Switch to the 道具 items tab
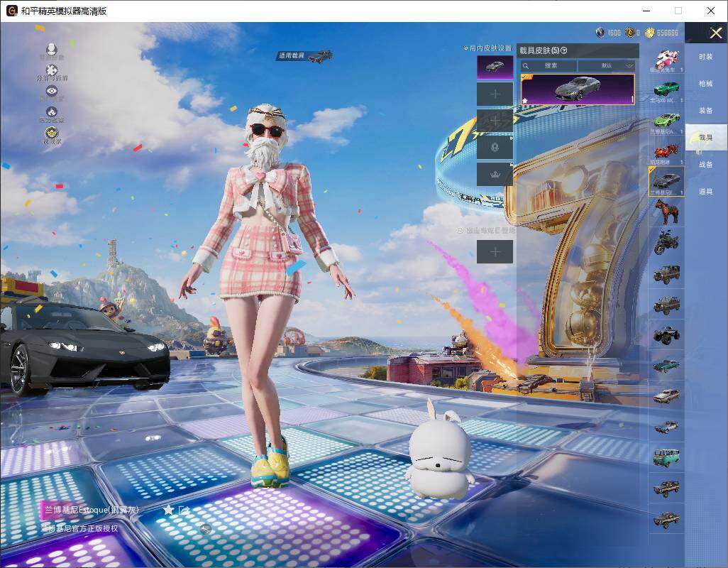Screen dimensions: 728x568 [x=706, y=192]
